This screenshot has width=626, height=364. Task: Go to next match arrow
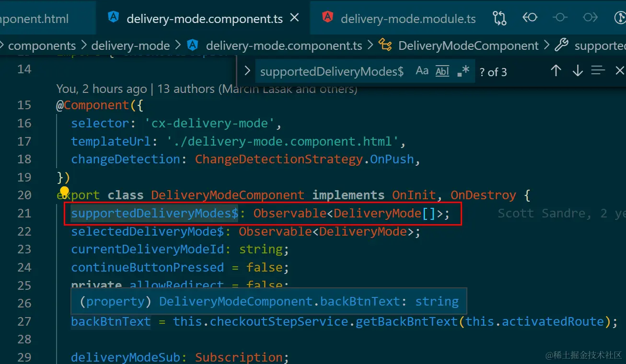click(577, 71)
